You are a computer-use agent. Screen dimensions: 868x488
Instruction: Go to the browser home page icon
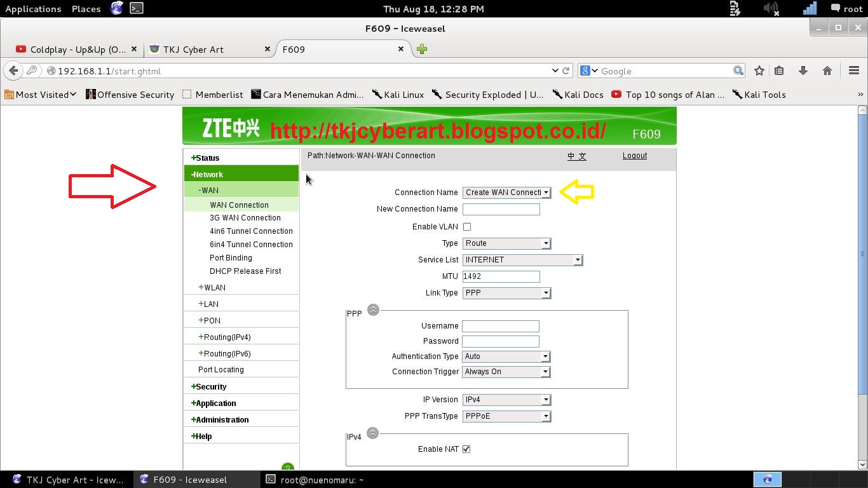827,71
